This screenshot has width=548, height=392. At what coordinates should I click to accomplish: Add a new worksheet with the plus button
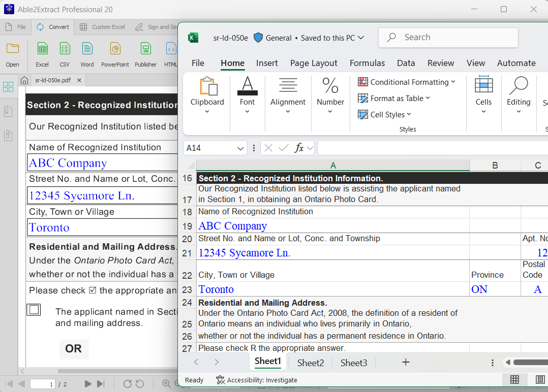pyautogui.click(x=405, y=362)
